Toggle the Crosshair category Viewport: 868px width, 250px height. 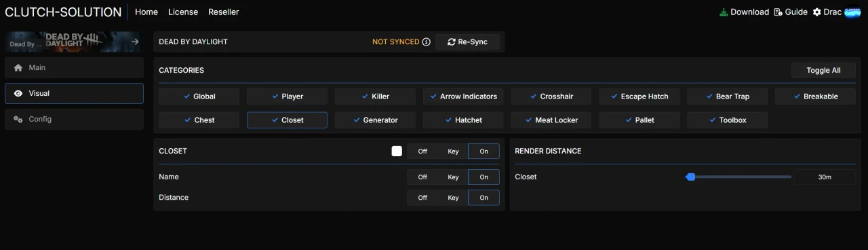(551, 96)
